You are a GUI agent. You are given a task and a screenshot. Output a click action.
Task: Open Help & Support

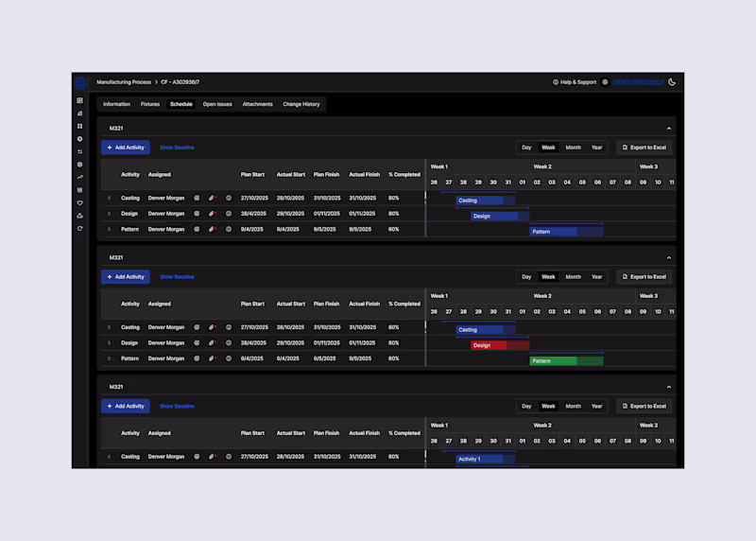(575, 82)
